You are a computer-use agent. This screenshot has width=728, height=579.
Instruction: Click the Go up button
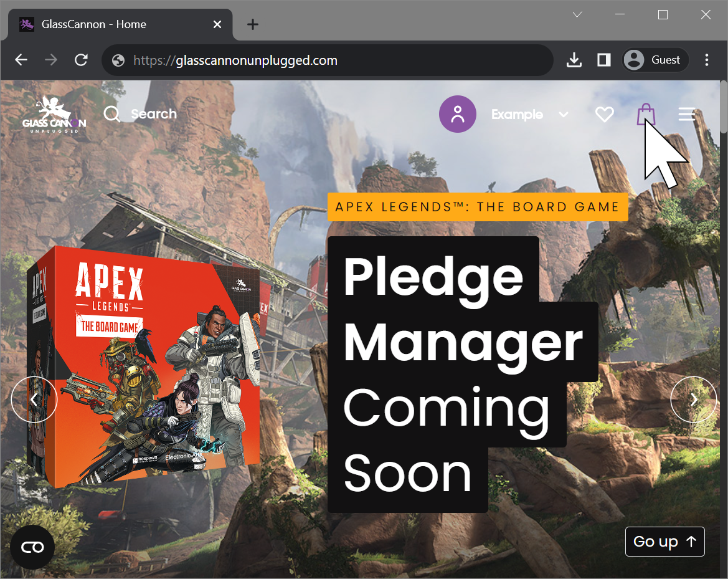click(x=664, y=542)
